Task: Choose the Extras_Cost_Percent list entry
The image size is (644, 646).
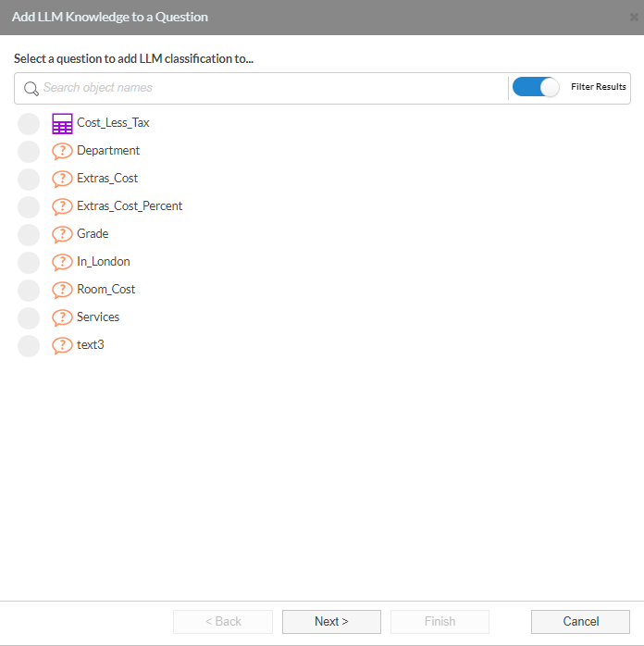Action: [x=130, y=206]
